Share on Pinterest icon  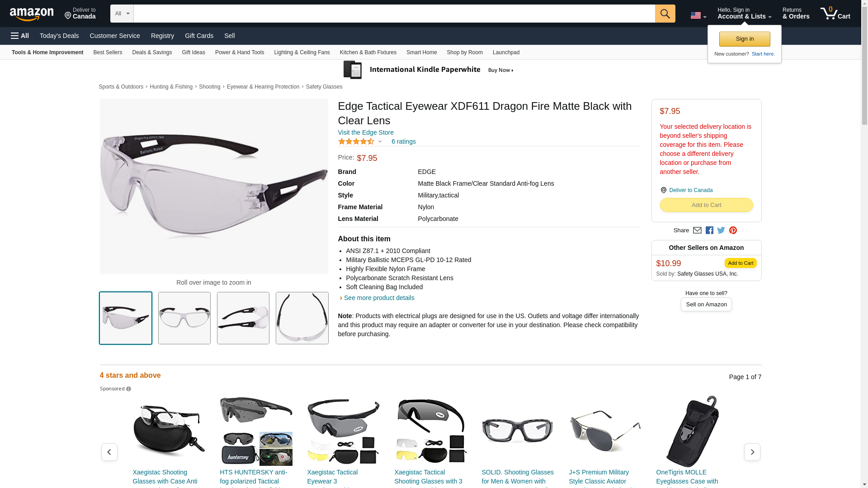pos(733,230)
